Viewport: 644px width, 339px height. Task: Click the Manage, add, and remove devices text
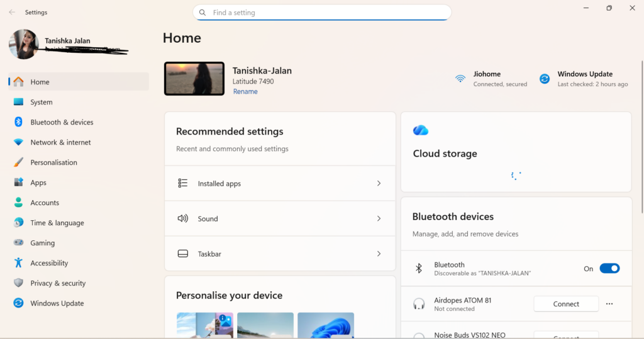(465, 234)
